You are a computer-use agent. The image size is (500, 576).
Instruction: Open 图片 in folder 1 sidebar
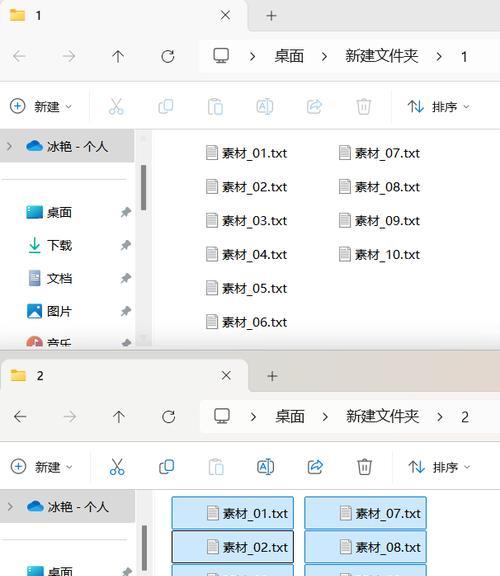(59, 312)
